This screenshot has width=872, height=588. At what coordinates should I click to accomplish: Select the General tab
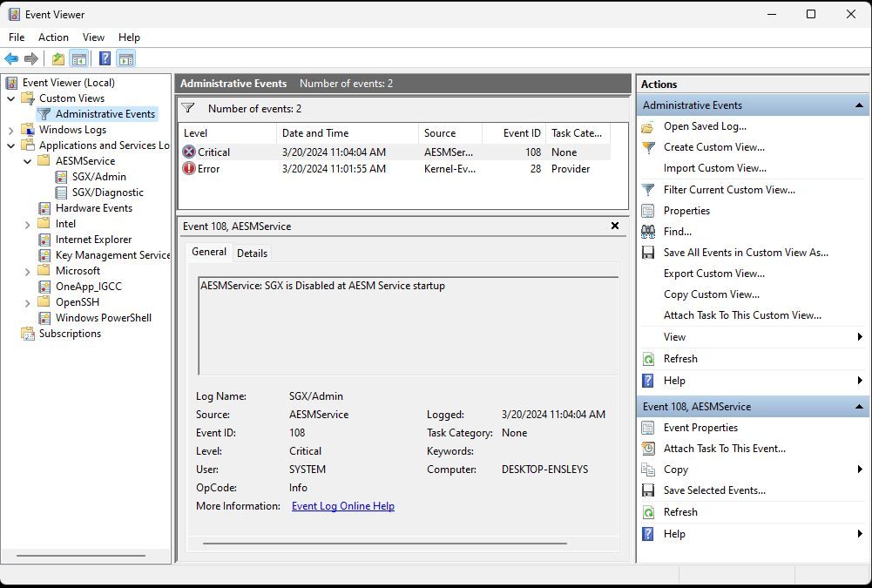[208, 252]
